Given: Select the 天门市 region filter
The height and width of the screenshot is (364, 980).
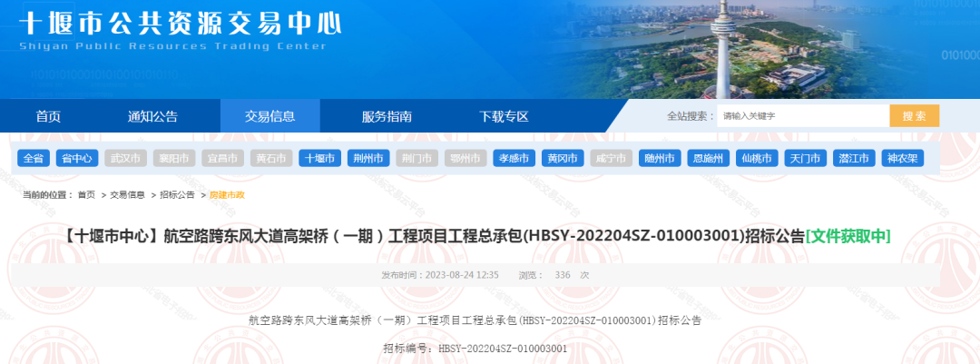Looking at the screenshot, I should coord(806,158).
